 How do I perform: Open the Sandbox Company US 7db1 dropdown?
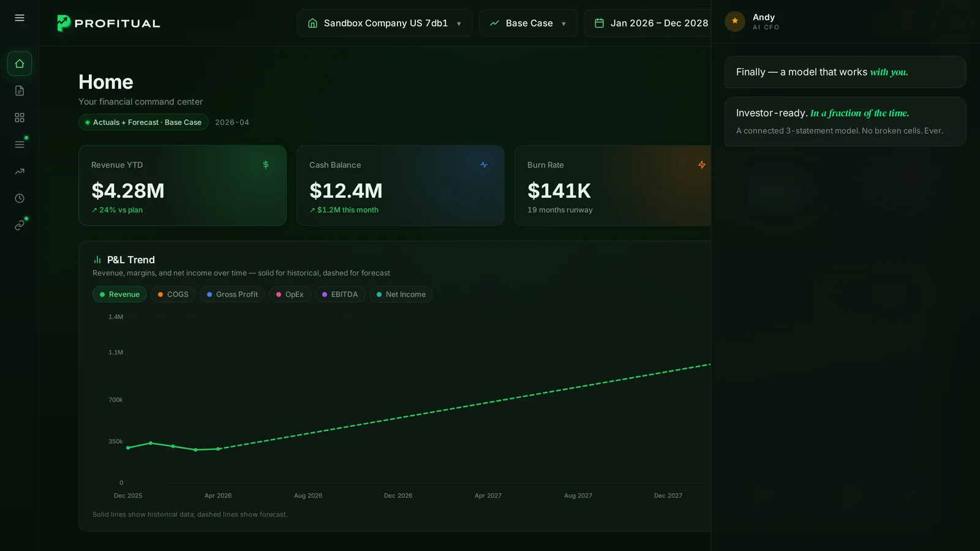point(385,23)
